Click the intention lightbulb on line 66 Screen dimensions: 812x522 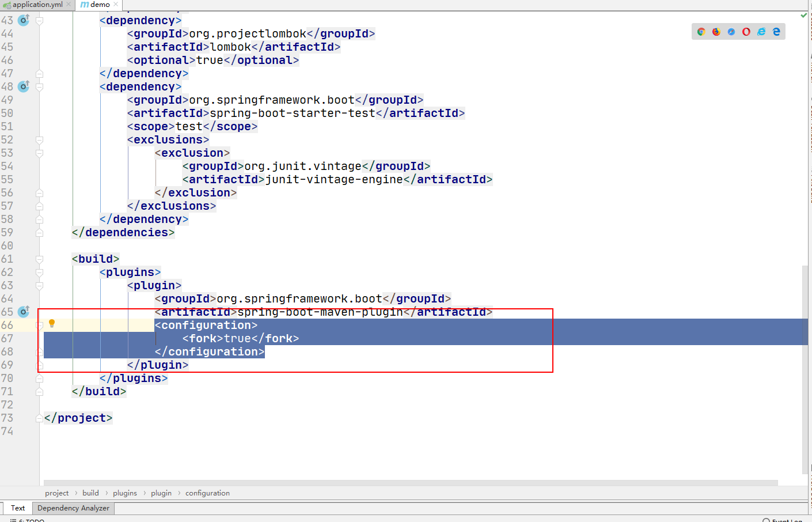[52, 324]
